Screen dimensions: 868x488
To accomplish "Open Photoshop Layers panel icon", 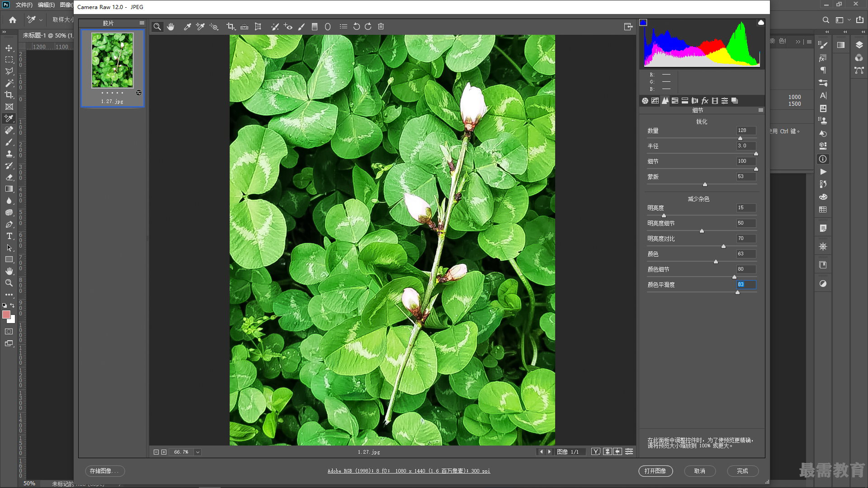I will click(859, 45).
